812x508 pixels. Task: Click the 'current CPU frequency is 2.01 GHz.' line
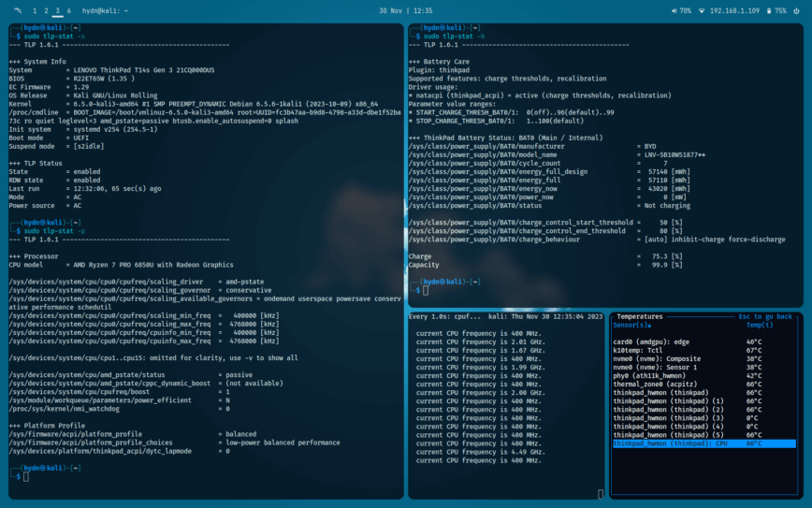[481, 341]
